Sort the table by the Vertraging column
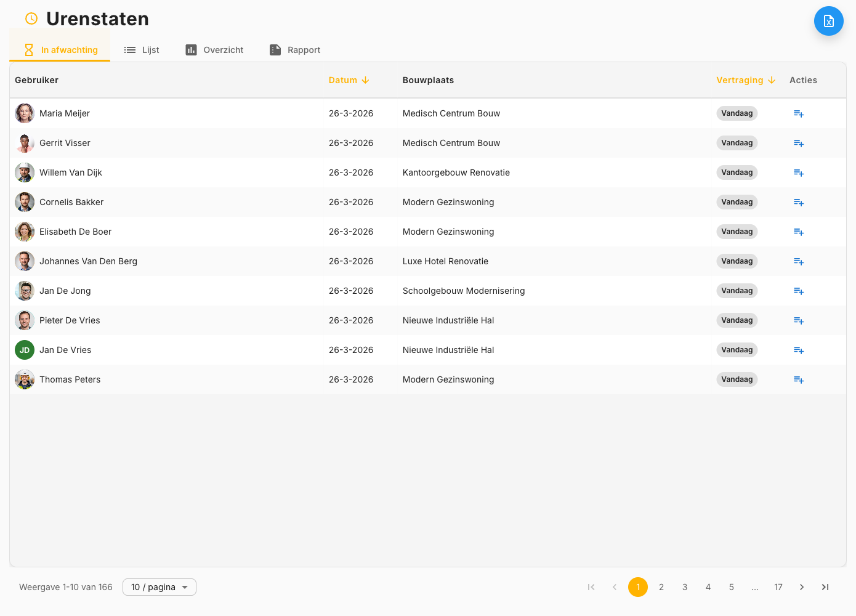856x616 pixels. coord(740,80)
